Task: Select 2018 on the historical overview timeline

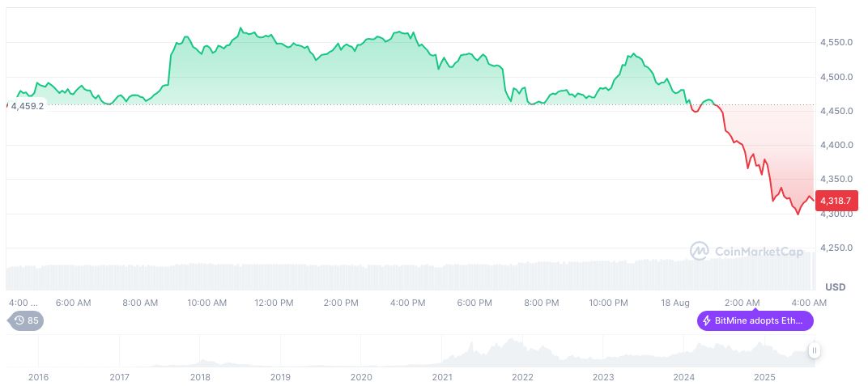Action: click(200, 377)
